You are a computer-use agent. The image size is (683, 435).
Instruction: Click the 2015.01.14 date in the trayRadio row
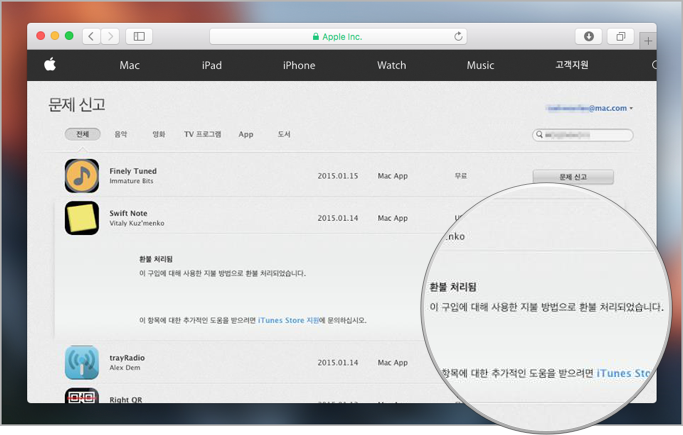pos(338,362)
